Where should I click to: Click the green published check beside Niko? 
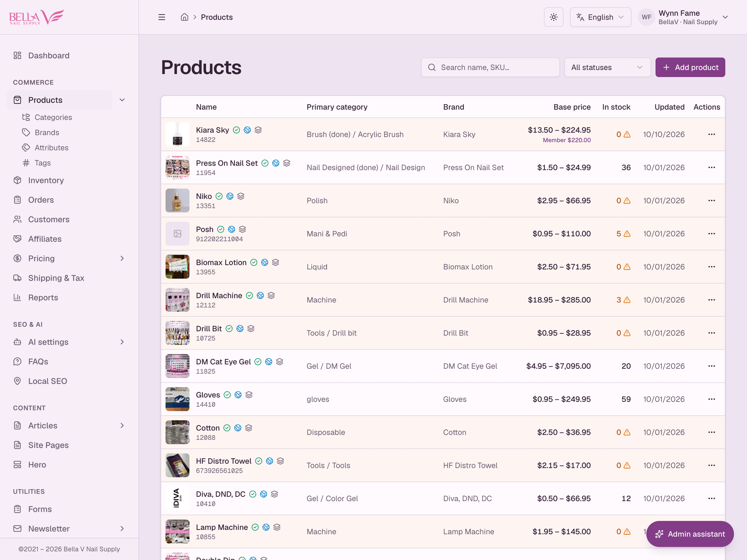click(219, 196)
